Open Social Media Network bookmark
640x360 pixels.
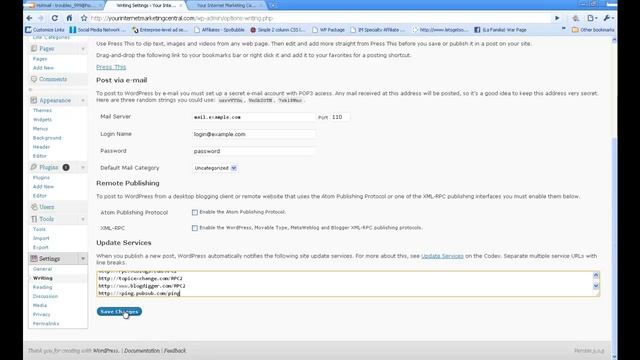click(98, 30)
